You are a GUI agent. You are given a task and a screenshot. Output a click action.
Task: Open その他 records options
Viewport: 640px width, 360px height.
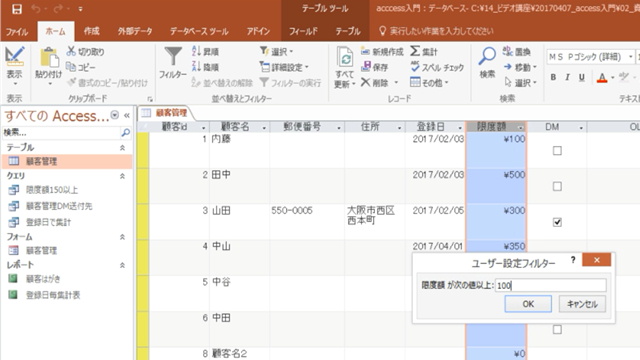(429, 82)
